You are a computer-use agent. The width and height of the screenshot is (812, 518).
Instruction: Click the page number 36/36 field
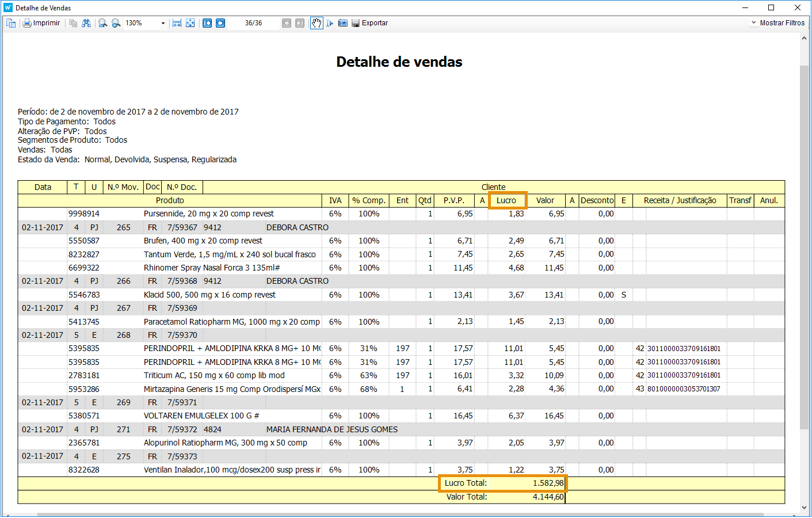pos(253,23)
